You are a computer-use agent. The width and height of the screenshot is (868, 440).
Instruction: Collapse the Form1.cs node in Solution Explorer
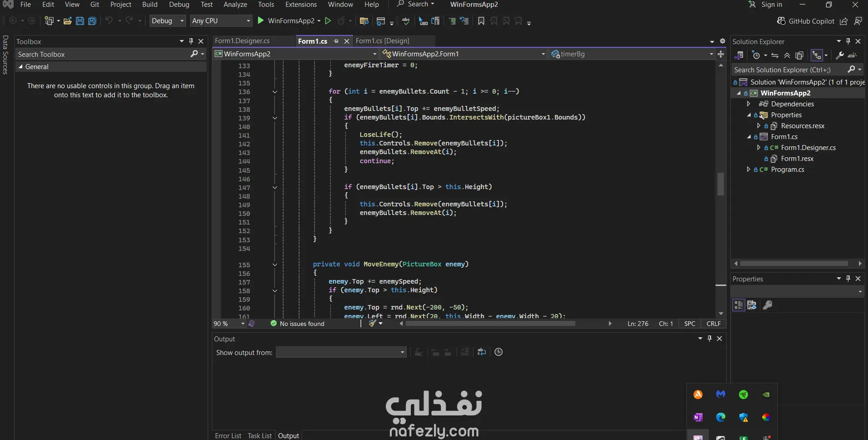click(x=749, y=137)
